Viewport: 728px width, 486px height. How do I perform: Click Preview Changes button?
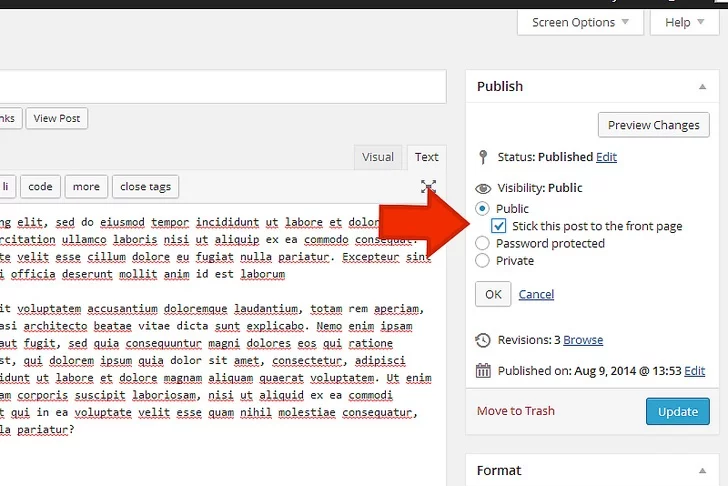point(654,125)
